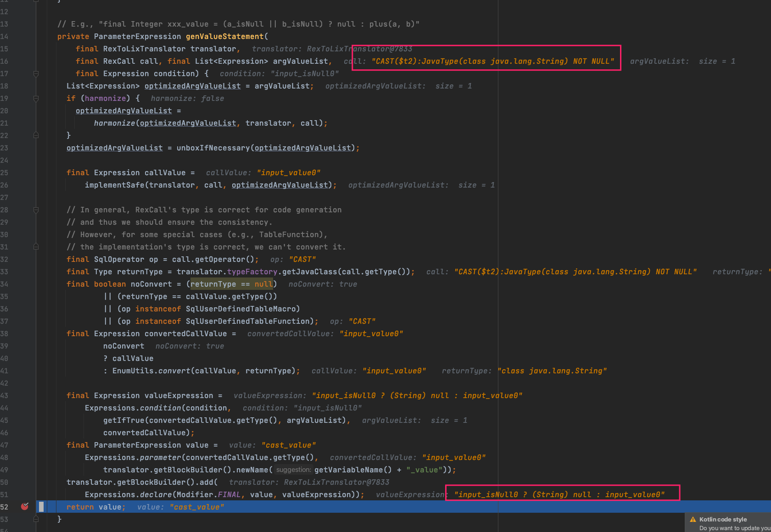Click the inline hint 'noConvert: true' on line 34
The width and height of the screenshot is (771, 532).
pyautogui.click(x=323, y=284)
